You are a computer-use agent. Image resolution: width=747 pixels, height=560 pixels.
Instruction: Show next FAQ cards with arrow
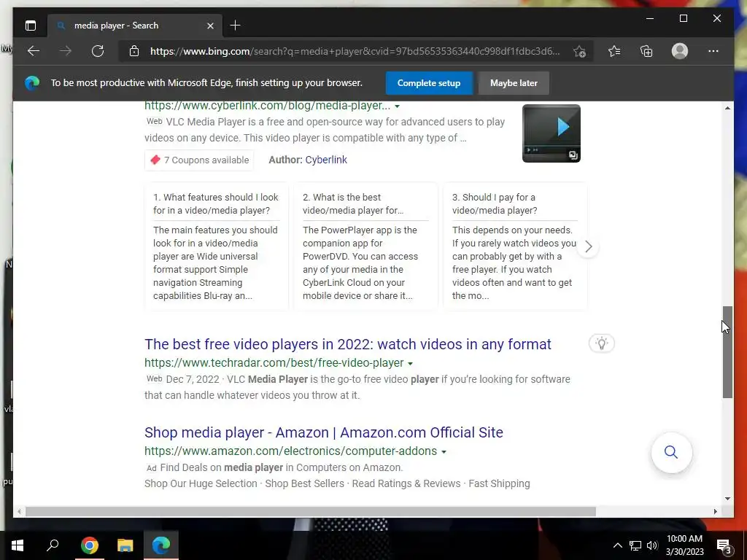[589, 246]
